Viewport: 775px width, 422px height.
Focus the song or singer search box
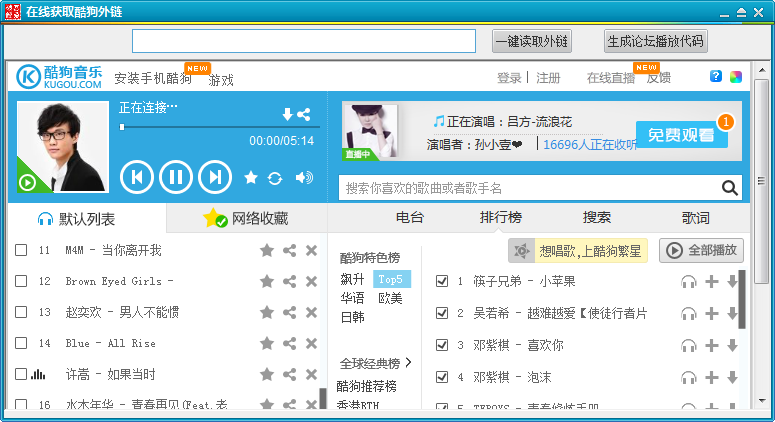529,188
